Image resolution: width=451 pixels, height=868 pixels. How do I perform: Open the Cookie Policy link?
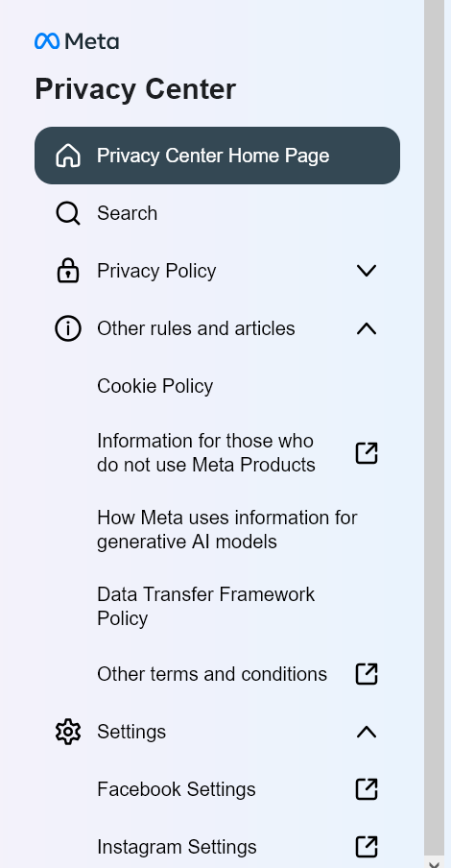154,386
